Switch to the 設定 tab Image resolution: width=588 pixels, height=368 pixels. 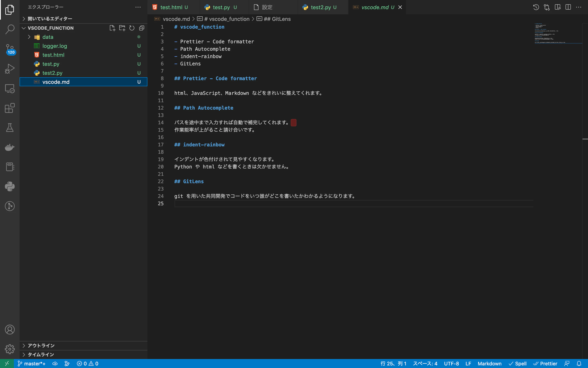(273, 7)
